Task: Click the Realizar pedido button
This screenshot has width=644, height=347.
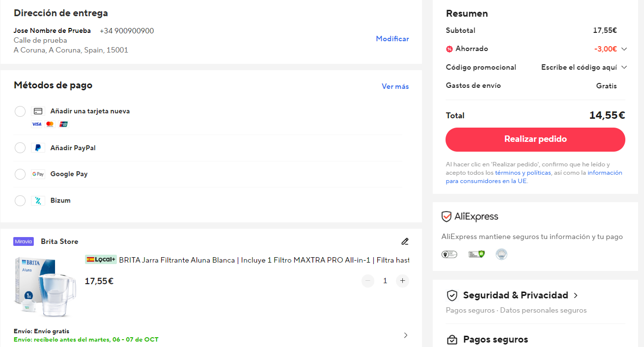Action: [x=535, y=139]
